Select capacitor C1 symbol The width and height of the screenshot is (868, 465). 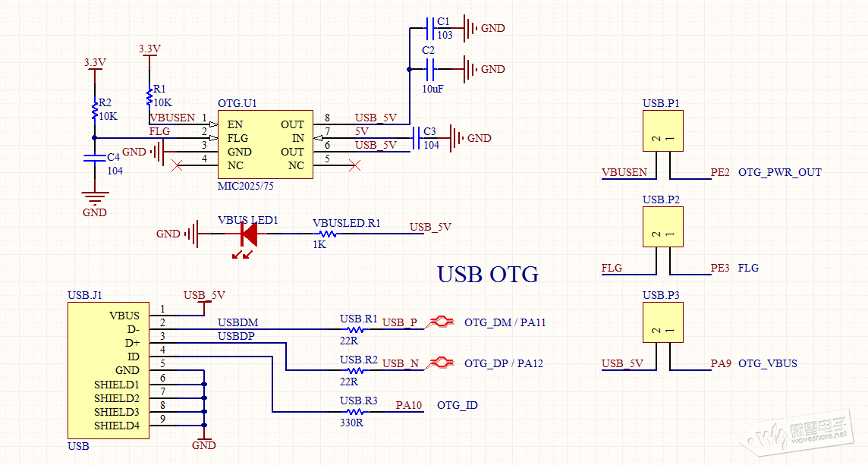[x=430, y=27]
